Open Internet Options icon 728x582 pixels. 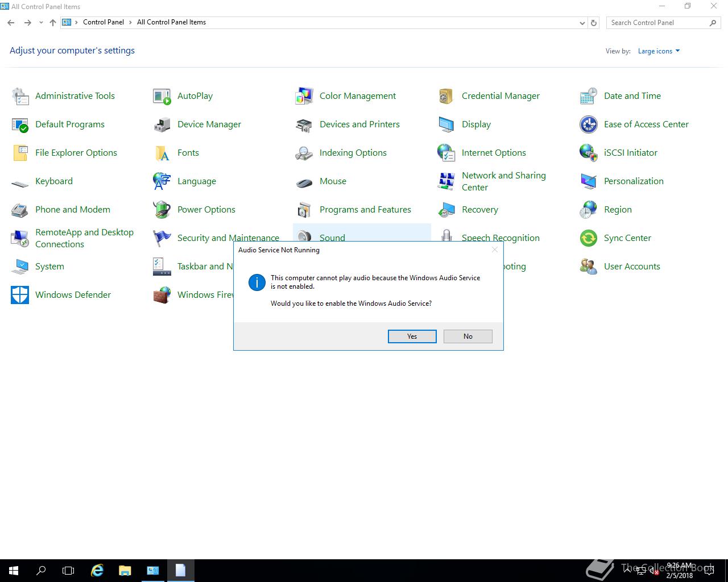(446, 153)
